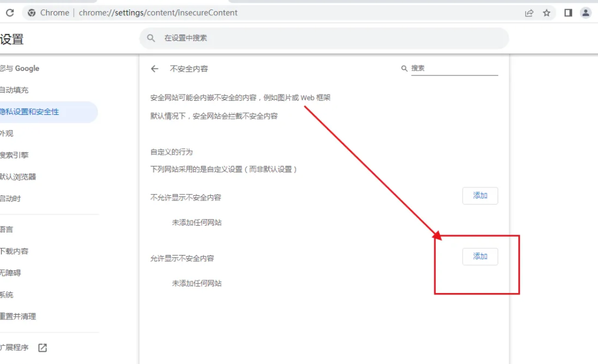Viewport: 598px width, 364px height.
Task: Click the Chrome site info icon in address bar
Action: [32, 12]
